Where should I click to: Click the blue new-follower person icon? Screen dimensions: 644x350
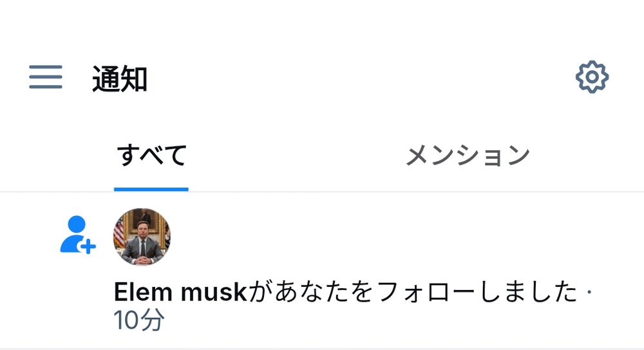[x=78, y=235]
